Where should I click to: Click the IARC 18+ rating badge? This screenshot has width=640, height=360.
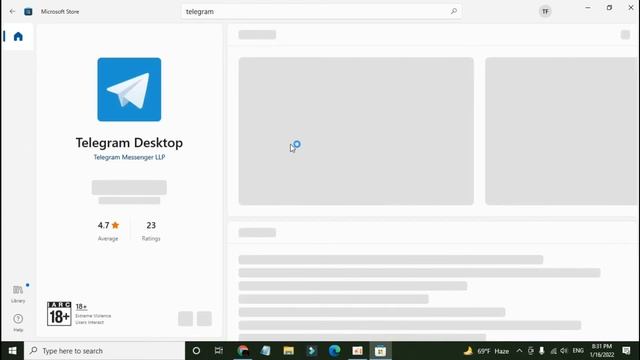(59, 313)
